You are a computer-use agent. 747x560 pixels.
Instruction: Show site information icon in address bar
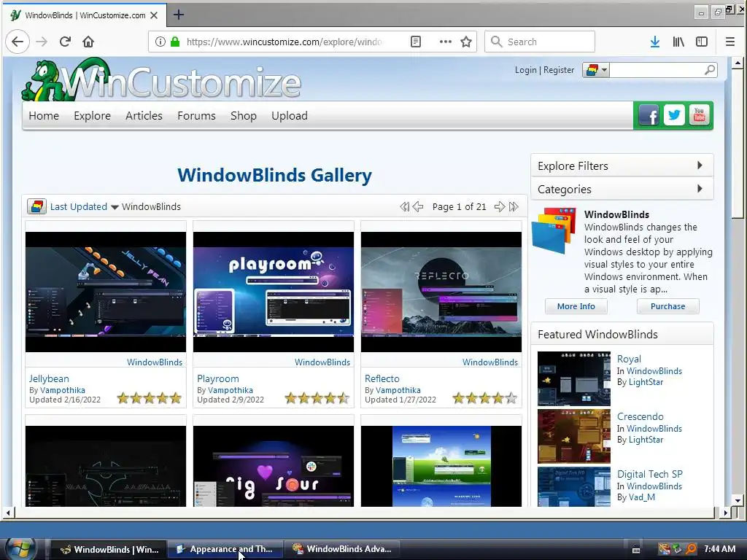pyautogui.click(x=160, y=42)
